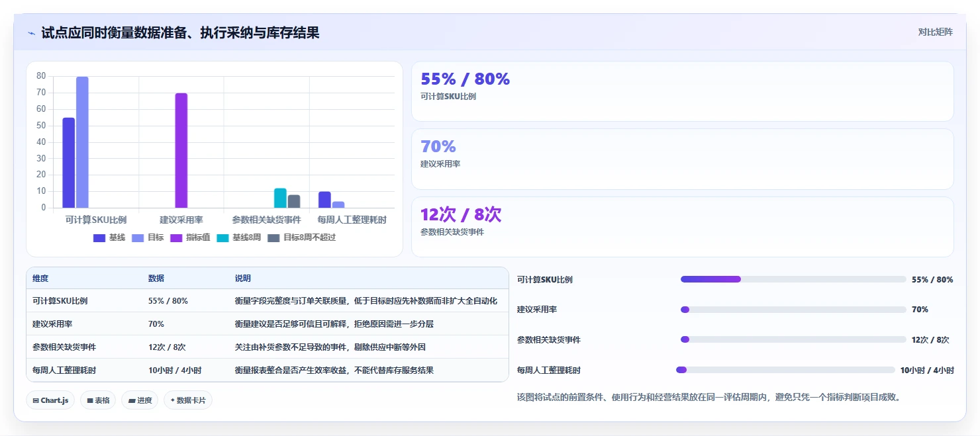The height and width of the screenshot is (436, 980).
Task: Click the cyan 参数相关缺货事件 chart bar
Action: pos(280,198)
